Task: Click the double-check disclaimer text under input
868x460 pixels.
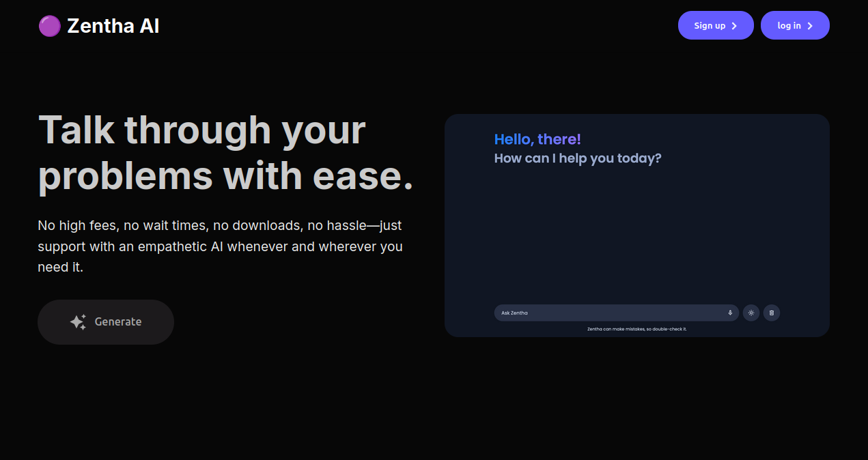Action: pyautogui.click(x=636, y=329)
